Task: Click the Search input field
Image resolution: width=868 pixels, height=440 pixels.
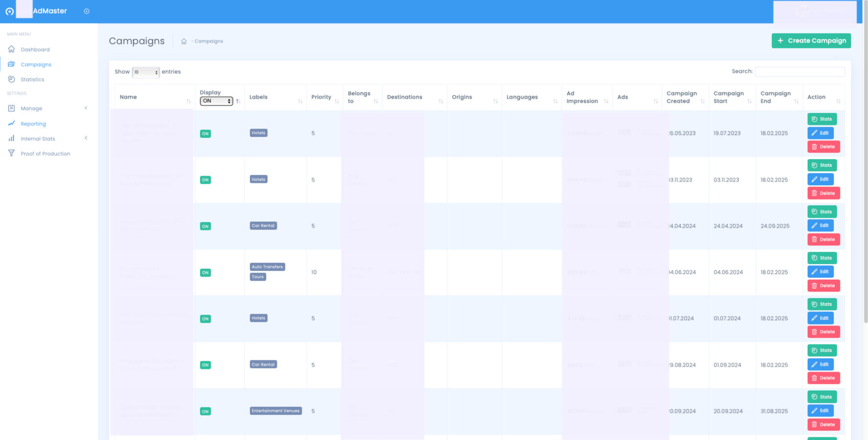Action: pos(799,71)
